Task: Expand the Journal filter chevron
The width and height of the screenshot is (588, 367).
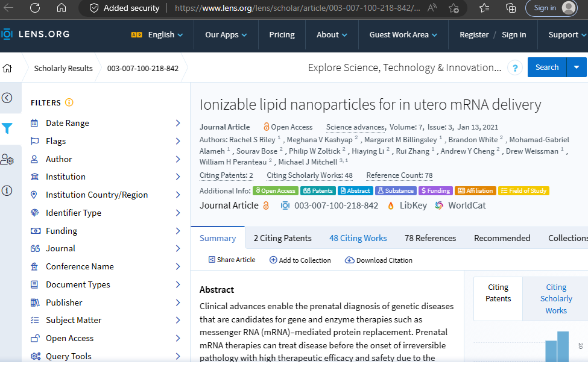Action: tap(178, 248)
